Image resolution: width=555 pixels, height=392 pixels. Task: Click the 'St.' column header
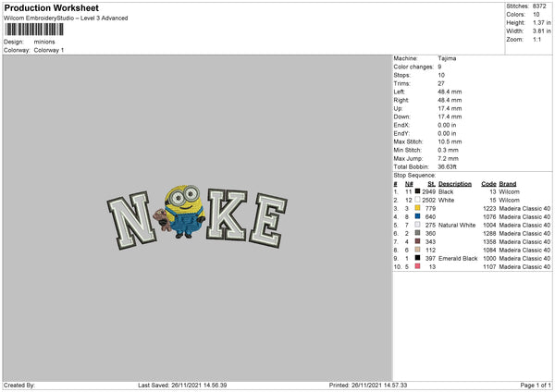pos(431,184)
